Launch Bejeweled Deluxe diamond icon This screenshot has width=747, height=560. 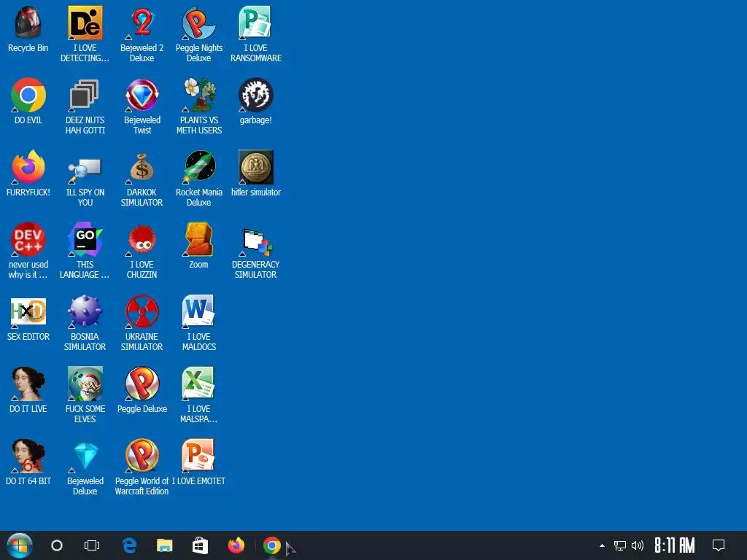(x=85, y=456)
